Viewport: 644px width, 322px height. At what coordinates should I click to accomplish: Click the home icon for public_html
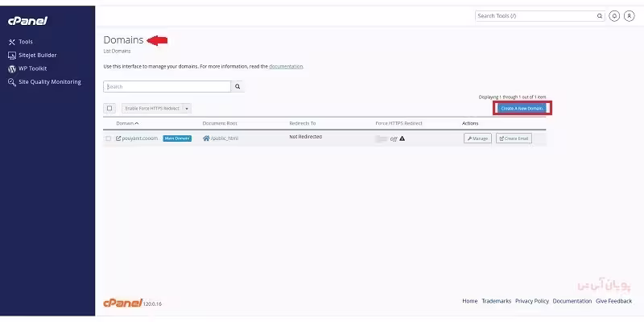click(x=206, y=138)
